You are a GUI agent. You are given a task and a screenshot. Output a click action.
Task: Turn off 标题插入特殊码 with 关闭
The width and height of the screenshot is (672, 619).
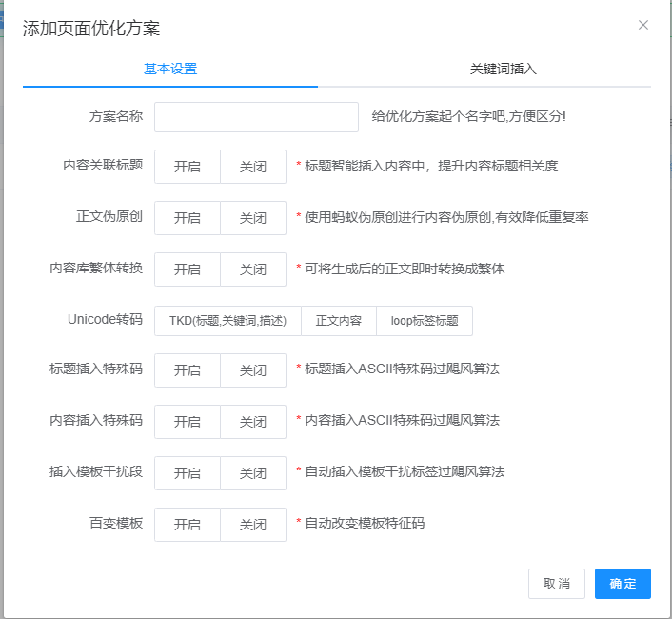(x=253, y=370)
